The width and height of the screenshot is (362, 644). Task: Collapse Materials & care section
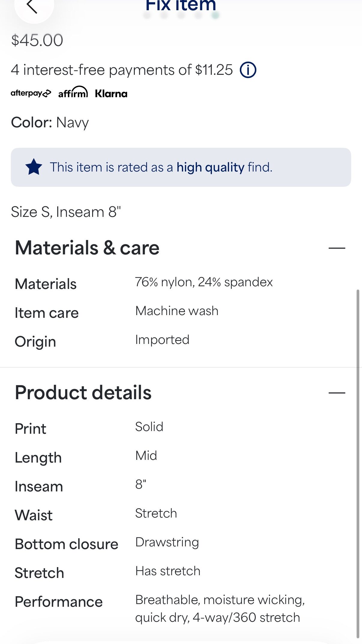[337, 248]
